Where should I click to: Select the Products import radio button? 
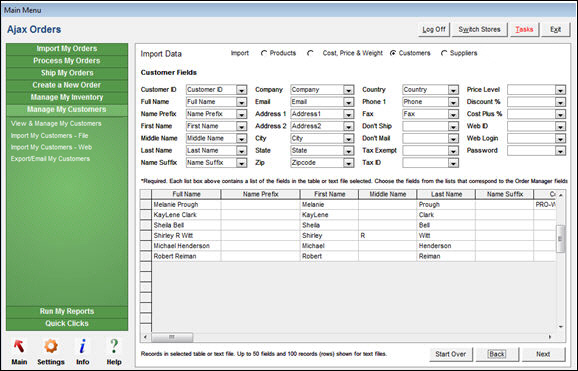264,53
